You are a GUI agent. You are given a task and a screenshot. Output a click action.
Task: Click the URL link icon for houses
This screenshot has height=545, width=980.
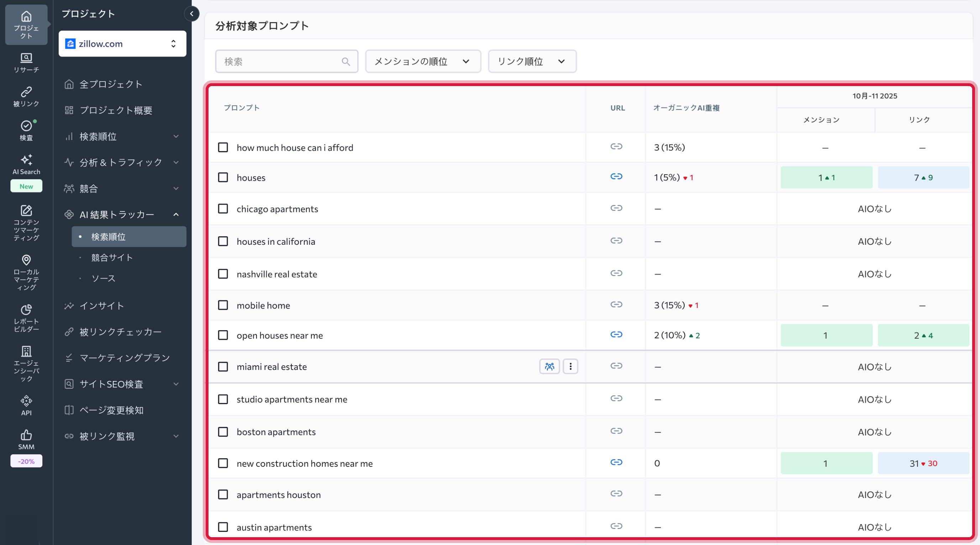(616, 176)
